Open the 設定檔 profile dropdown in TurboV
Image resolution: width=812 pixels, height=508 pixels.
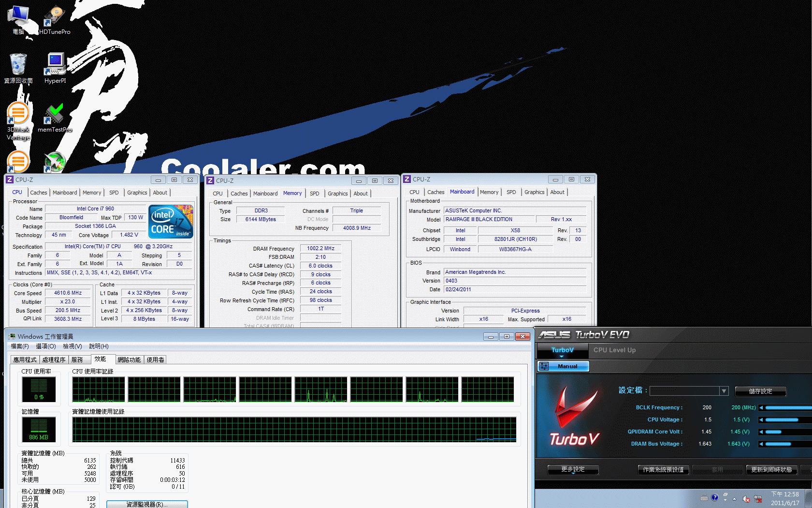[x=724, y=391]
